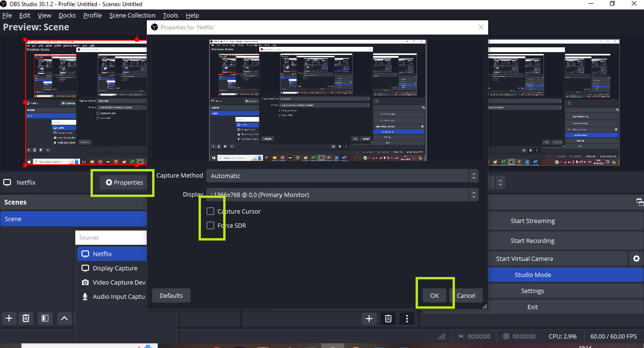
Task: Open virtual camera settings gear icon
Action: click(x=636, y=259)
